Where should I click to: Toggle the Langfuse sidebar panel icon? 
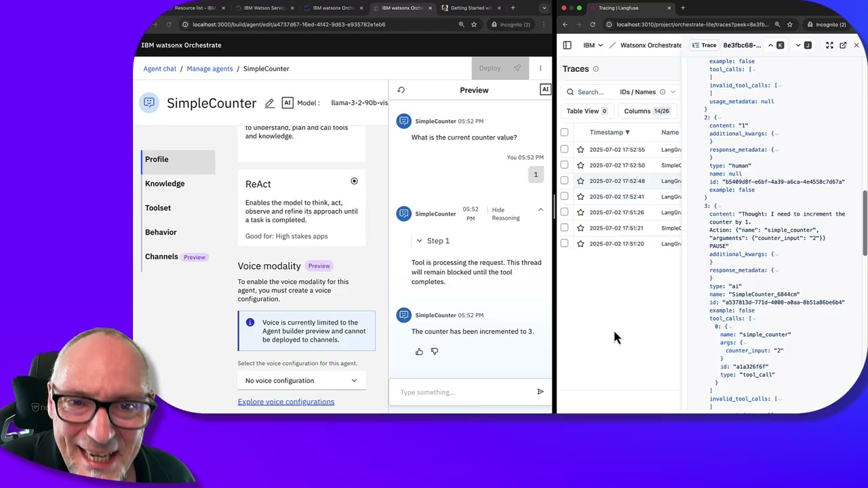pos(567,45)
